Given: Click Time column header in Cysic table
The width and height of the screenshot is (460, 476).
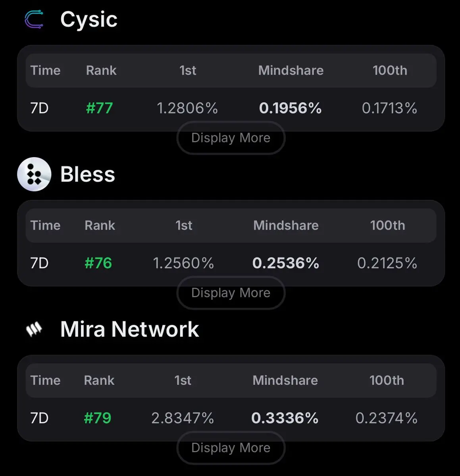Looking at the screenshot, I should (x=46, y=70).
